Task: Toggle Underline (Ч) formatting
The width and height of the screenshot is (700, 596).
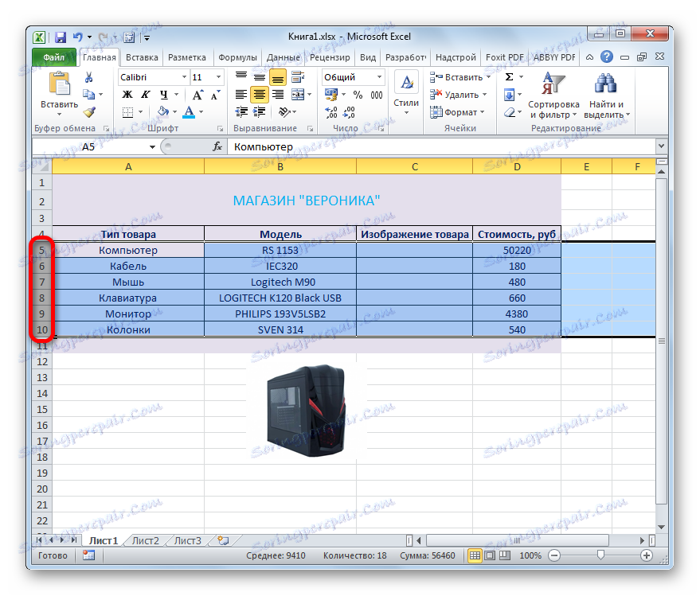Action: point(163,95)
